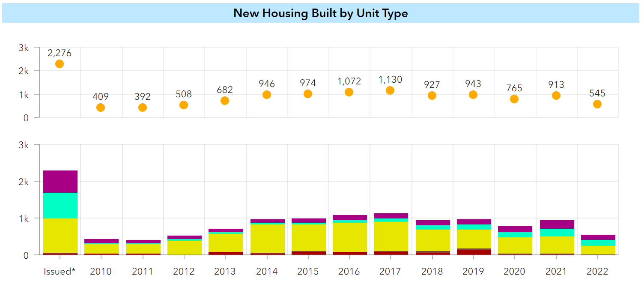The width and height of the screenshot is (644, 287).
Task: Select the Issued* axis label
Action: [59, 272]
